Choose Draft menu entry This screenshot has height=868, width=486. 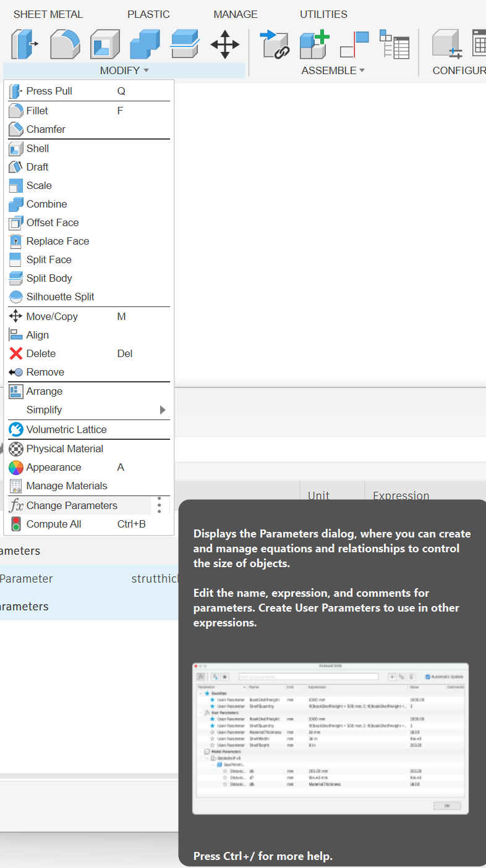pos(89,167)
